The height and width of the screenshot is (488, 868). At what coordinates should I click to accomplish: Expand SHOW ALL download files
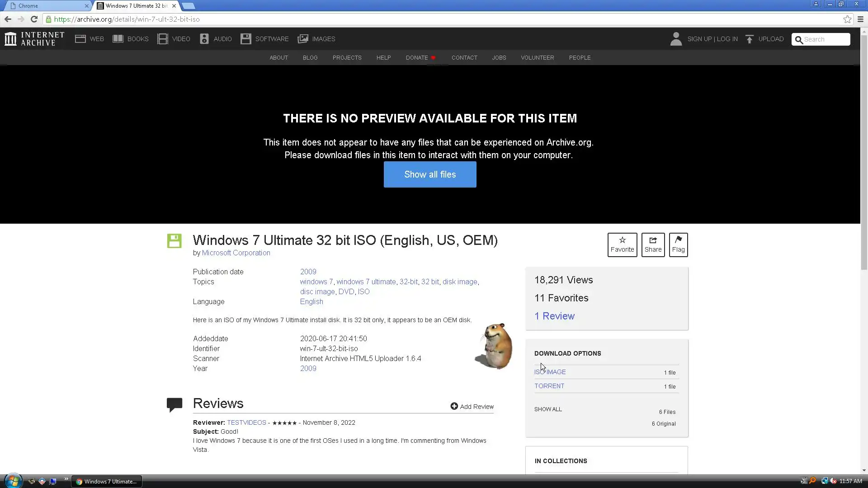548,409
